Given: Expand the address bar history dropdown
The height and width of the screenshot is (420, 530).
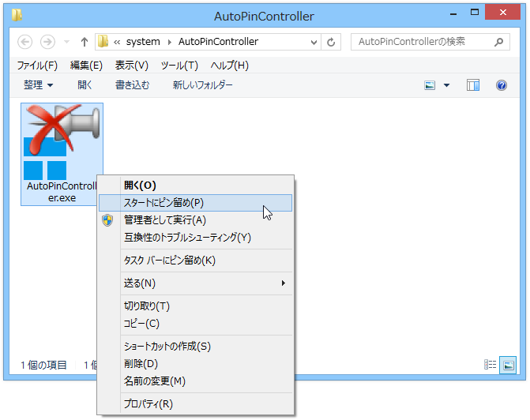Looking at the screenshot, I should click(314, 42).
